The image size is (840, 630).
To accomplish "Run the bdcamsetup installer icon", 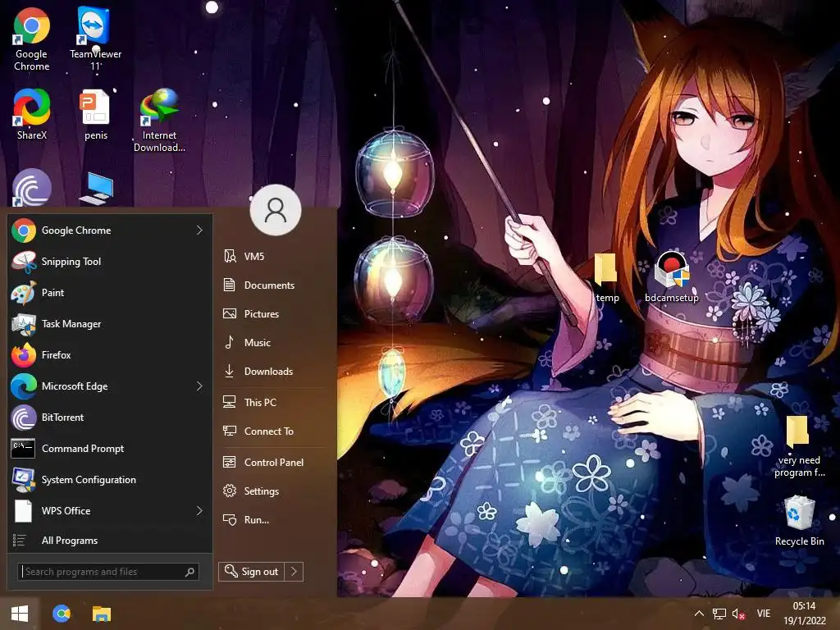I will click(x=672, y=277).
